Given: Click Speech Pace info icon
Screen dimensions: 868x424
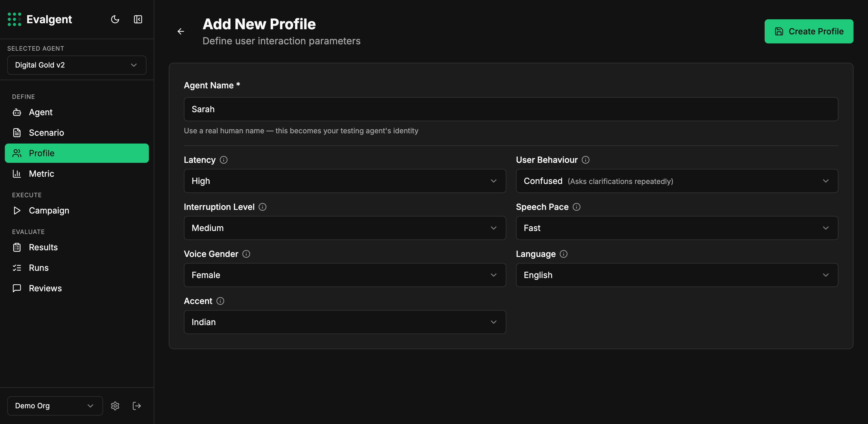Looking at the screenshot, I should [576, 207].
